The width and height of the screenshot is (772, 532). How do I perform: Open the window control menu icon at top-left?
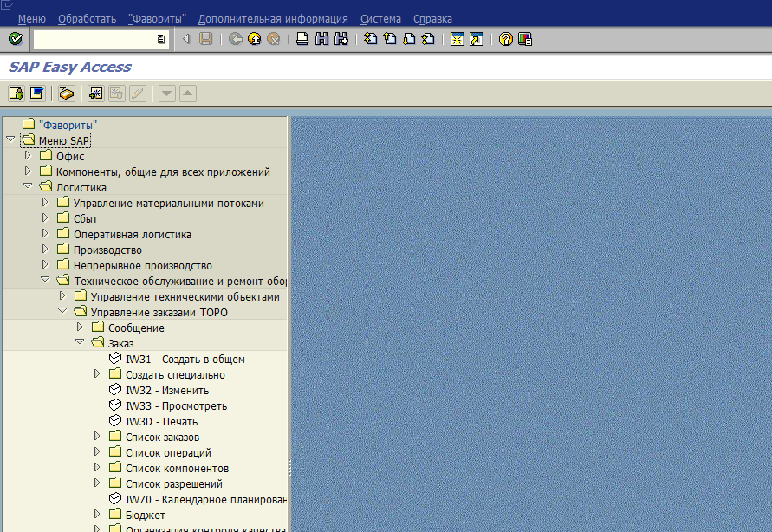click(7, 5)
